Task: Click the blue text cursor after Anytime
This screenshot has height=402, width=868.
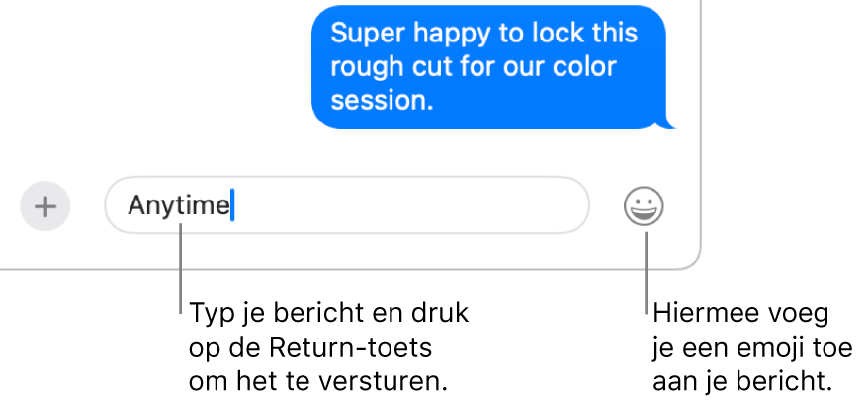Action: click(232, 205)
